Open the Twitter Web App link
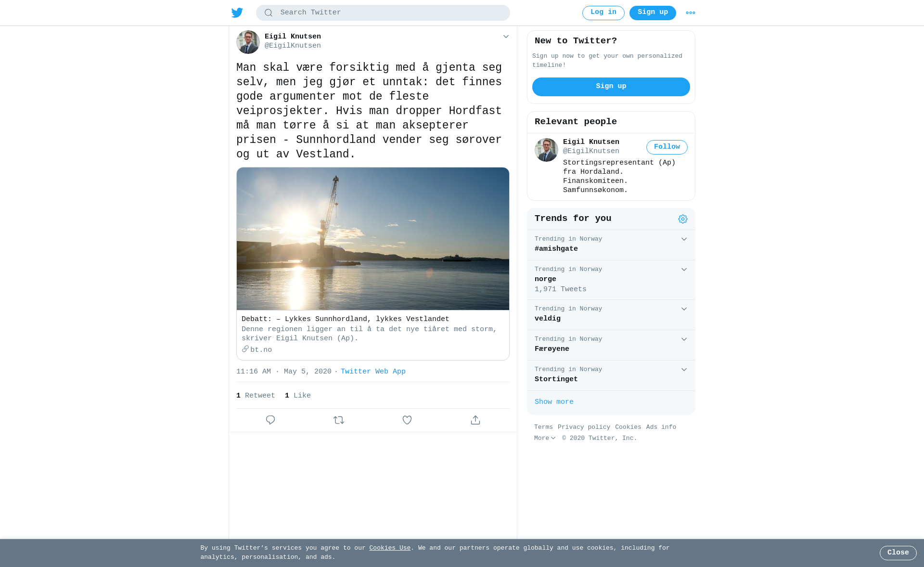 (373, 372)
